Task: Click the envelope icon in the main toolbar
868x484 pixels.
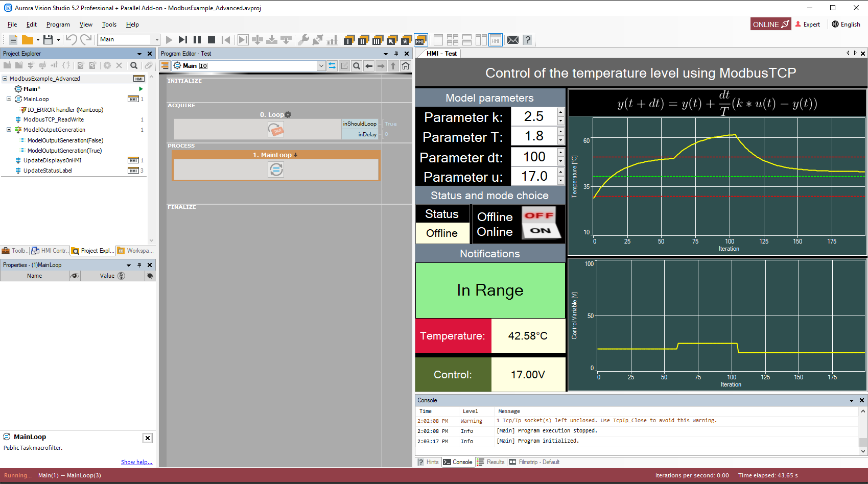Action: [513, 40]
